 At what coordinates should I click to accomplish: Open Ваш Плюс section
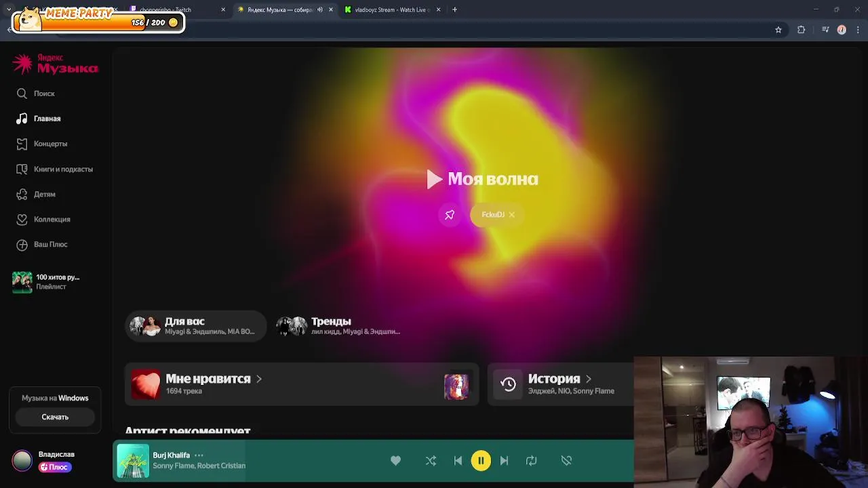tap(42, 244)
